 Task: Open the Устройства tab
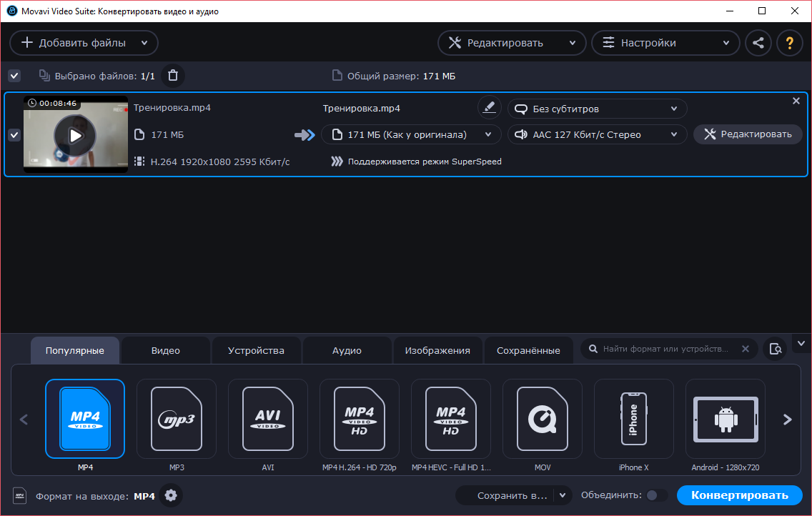[x=256, y=351]
